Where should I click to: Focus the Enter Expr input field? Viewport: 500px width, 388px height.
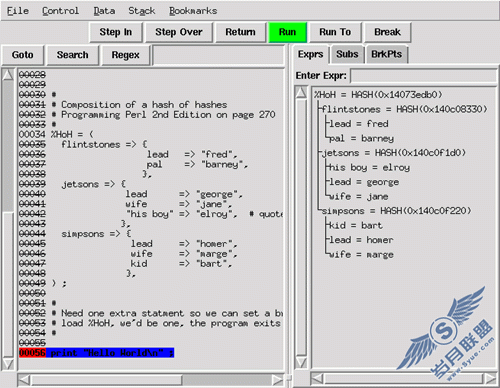[424, 76]
